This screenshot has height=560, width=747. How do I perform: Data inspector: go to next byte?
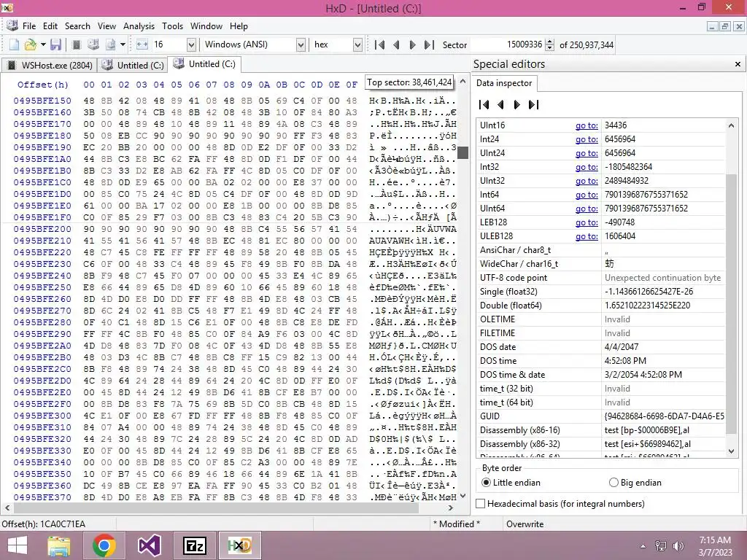click(x=517, y=105)
